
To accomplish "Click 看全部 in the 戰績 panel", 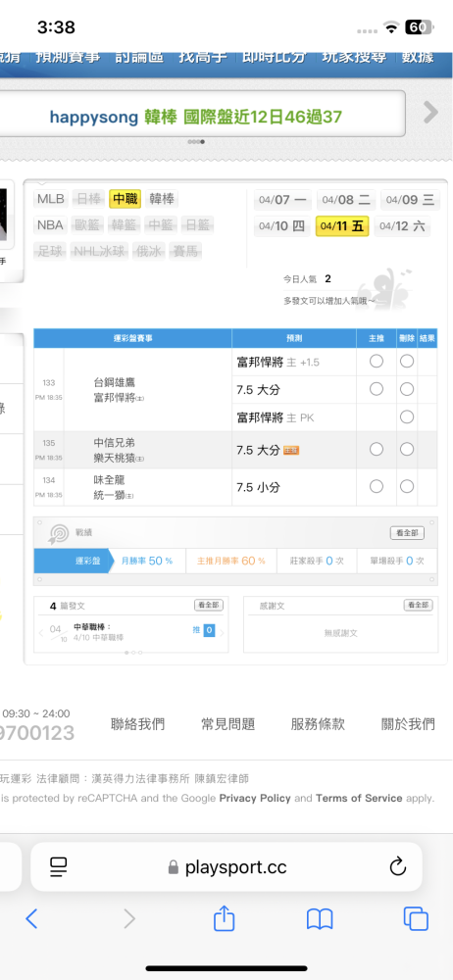I will point(407,533).
